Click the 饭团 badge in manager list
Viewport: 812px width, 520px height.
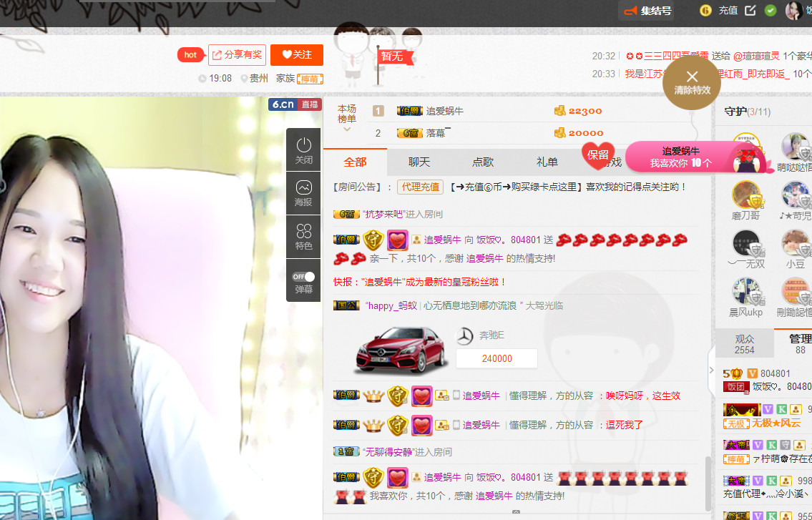pos(735,386)
